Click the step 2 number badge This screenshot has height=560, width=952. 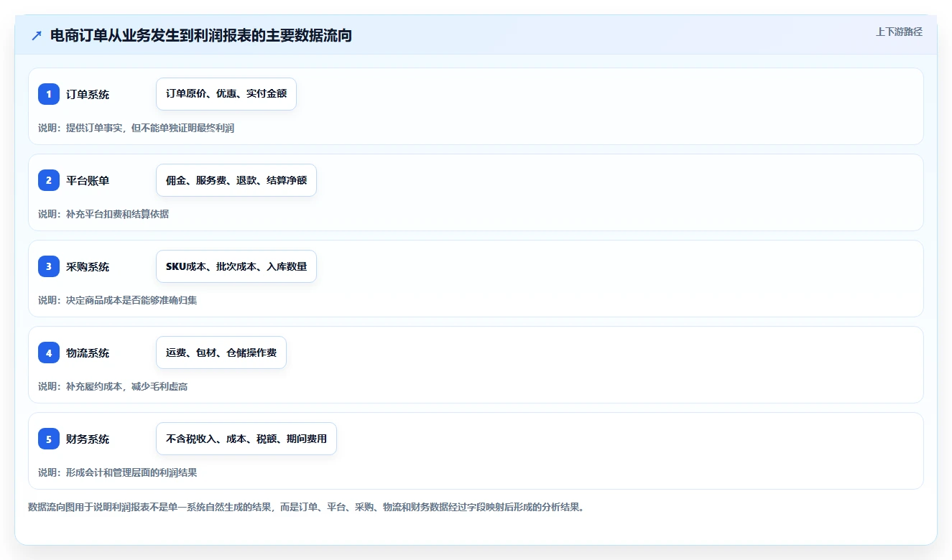[x=49, y=180]
